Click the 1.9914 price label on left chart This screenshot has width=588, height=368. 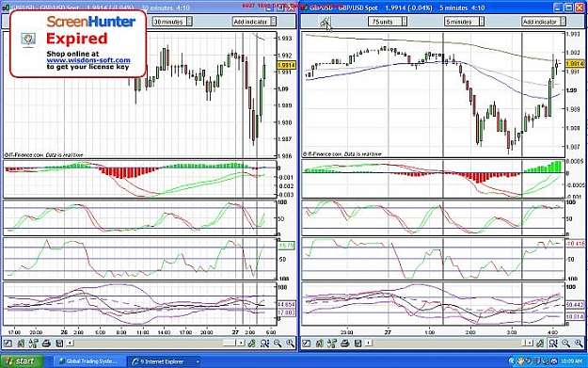point(286,65)
